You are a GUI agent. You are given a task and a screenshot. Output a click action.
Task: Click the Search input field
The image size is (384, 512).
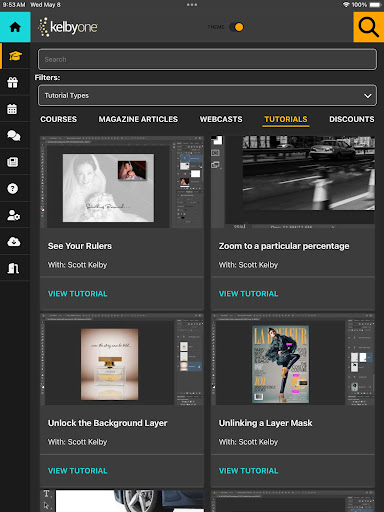(x=207, y=59)
